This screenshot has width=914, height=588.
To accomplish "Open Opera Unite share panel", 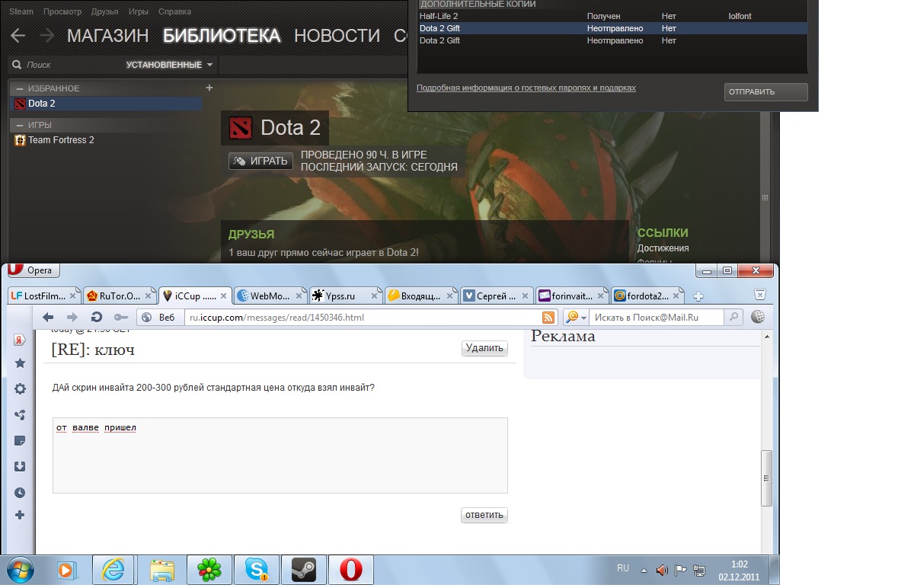I will pyautogui.click(x=20, y=415).
